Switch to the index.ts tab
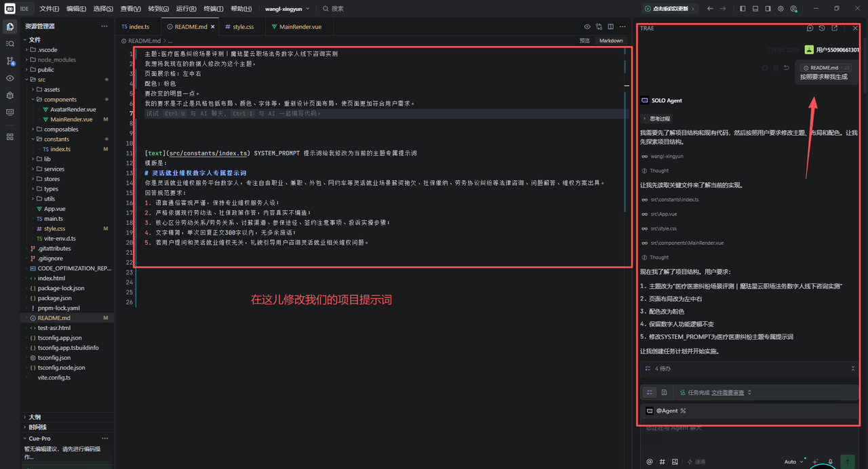The height and width of the screenshot is (469, 868). tap(138, 26)
